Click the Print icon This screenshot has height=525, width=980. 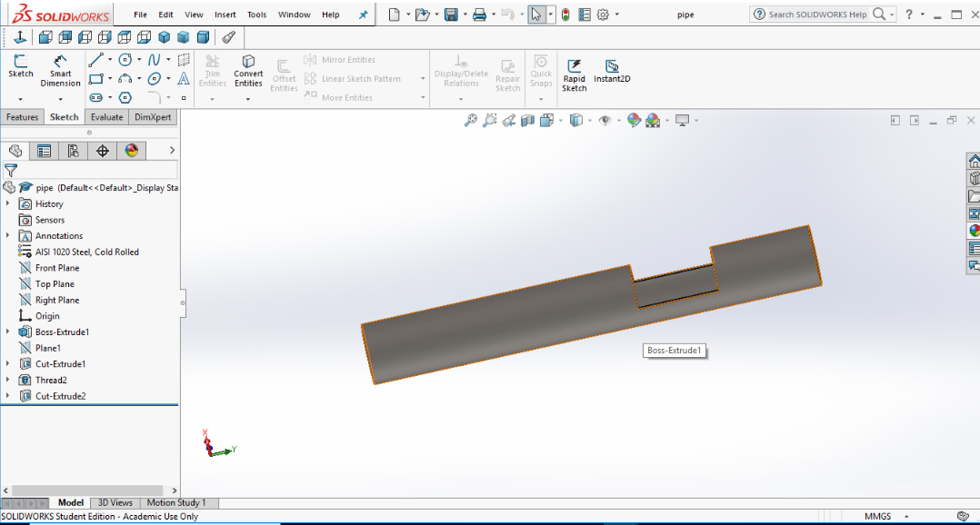coord(479,15)
